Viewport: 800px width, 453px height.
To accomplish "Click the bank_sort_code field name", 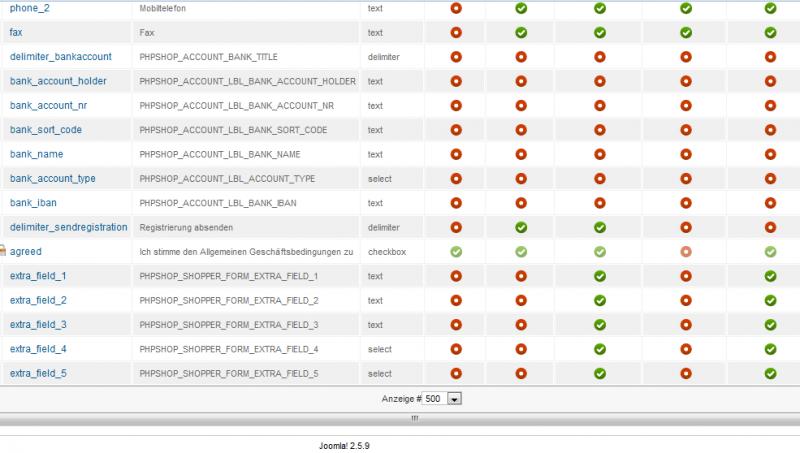I will 46,130.
